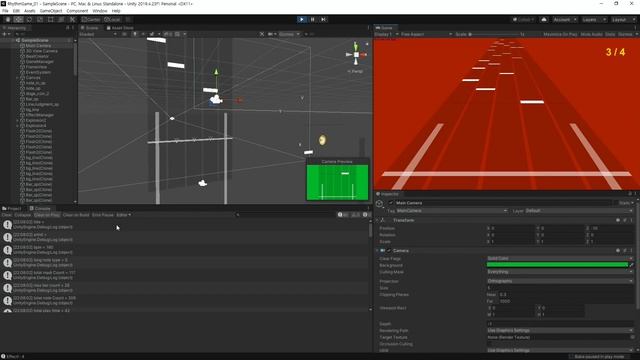The width and height of the screenshot is (640, 360).
Task: Toggle console error filter
Action: [x=366, y=215]
